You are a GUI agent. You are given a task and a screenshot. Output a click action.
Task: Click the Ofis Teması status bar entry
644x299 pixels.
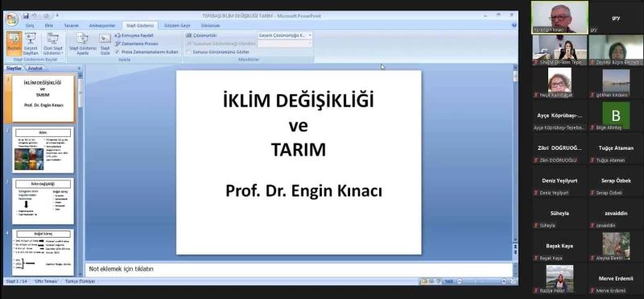(x=46, y=281)
